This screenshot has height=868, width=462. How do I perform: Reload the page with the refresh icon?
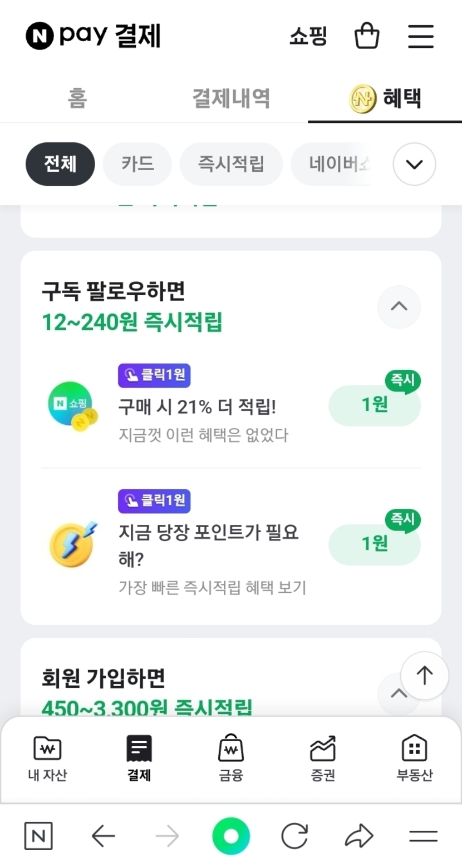[294, 836]
